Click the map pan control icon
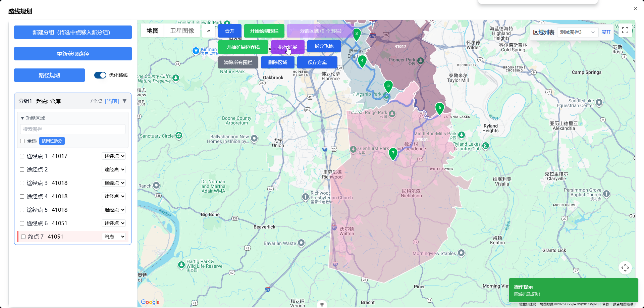 point(625,268)
